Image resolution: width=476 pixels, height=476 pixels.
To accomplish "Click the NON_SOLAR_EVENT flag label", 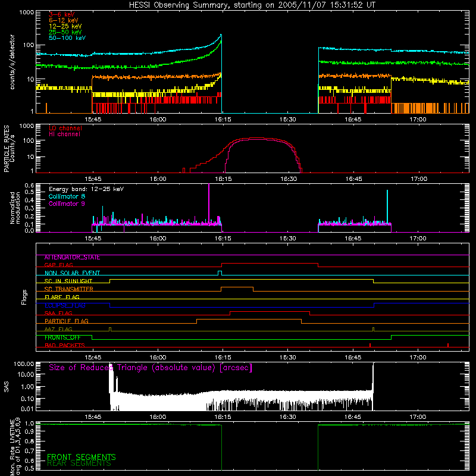I will 72,273.
